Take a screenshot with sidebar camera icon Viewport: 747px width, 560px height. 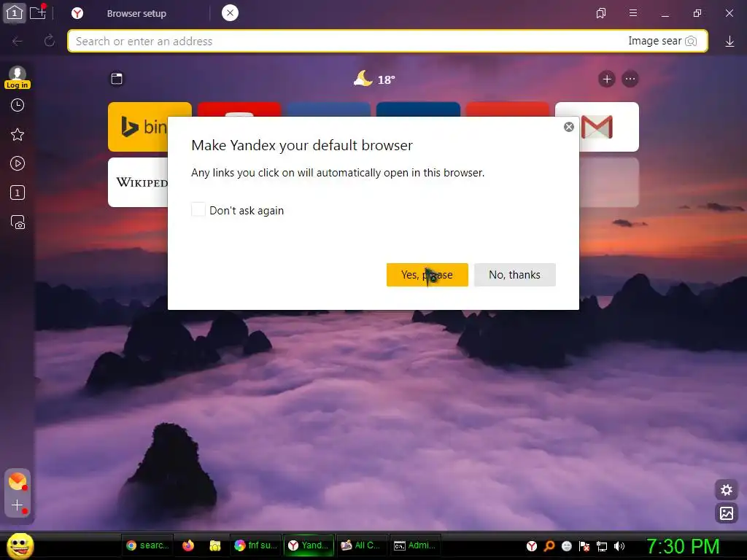click(x=18, y=222)
